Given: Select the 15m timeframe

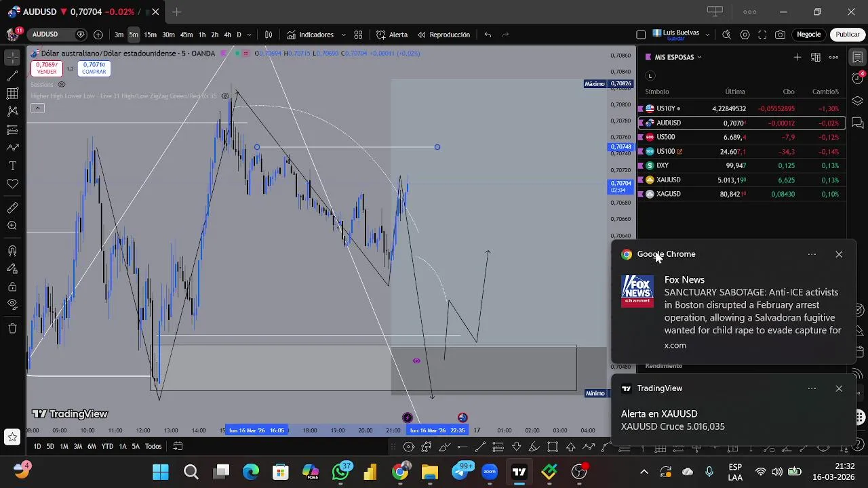Looking at the screenshot, I should coord(151,35).
